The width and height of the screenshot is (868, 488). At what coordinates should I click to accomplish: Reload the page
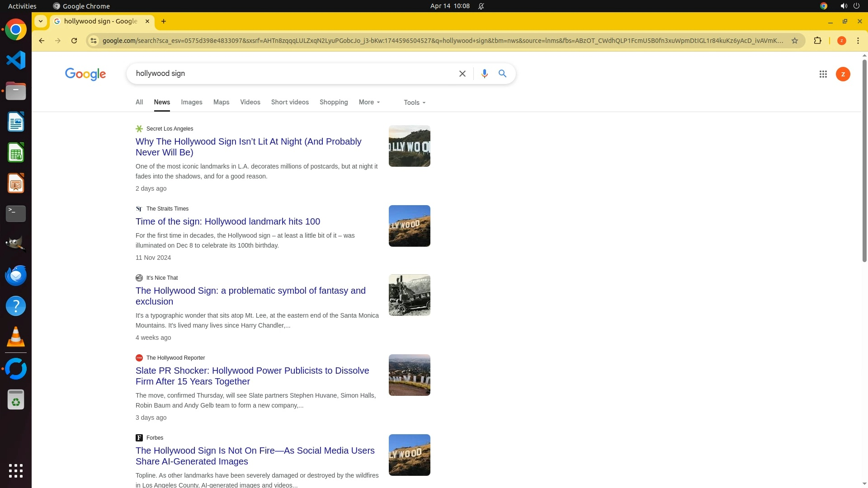coord(74,41)
